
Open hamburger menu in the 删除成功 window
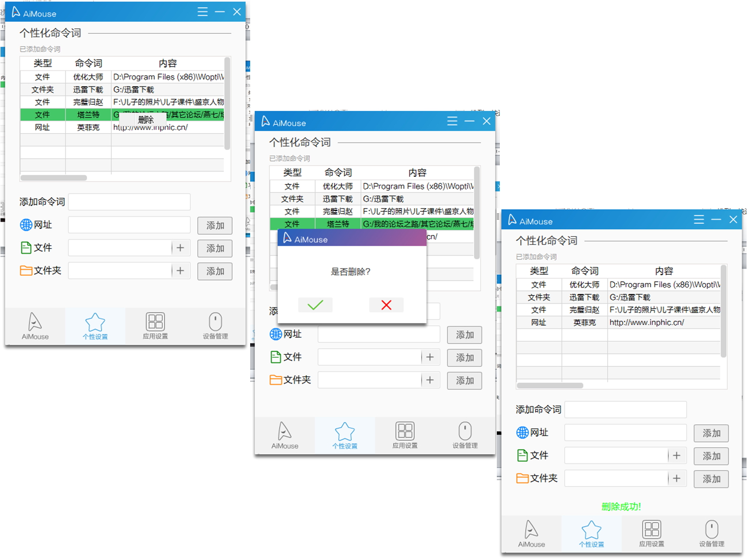[x=699, y=220]
